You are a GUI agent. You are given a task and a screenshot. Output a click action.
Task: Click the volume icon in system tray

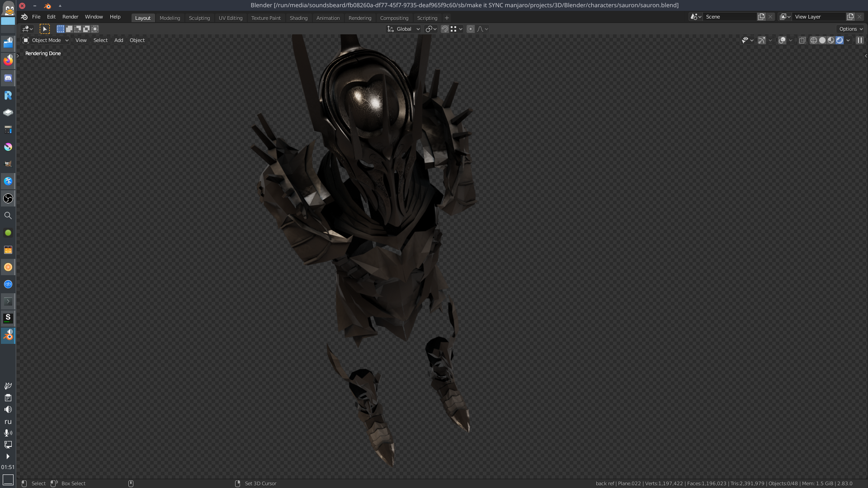point(8,409)
